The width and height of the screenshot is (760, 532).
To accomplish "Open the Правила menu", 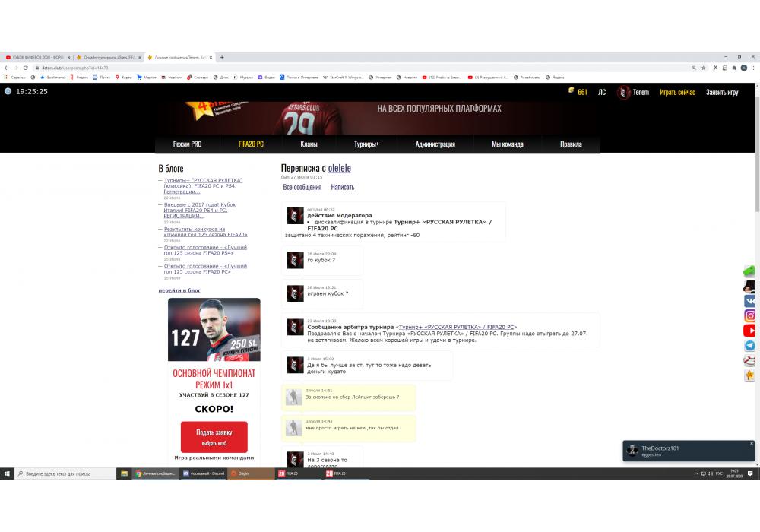I will pyautogui.click(x=571, y=144).
